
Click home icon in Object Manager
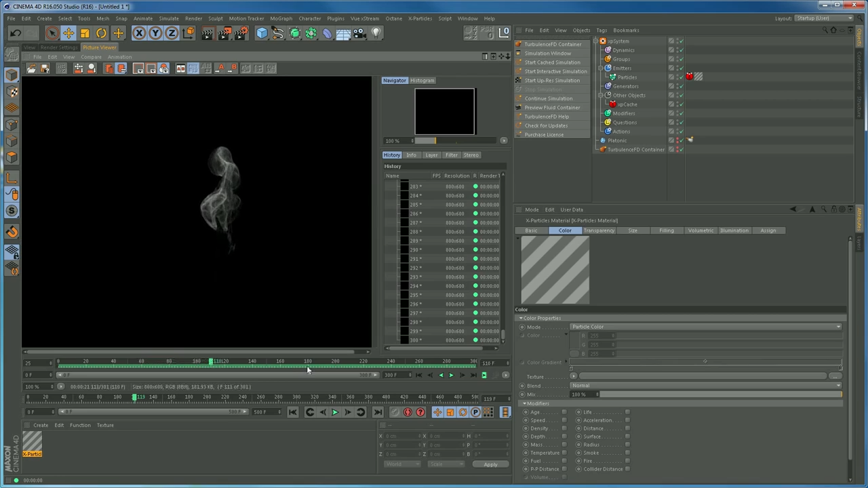833,30
